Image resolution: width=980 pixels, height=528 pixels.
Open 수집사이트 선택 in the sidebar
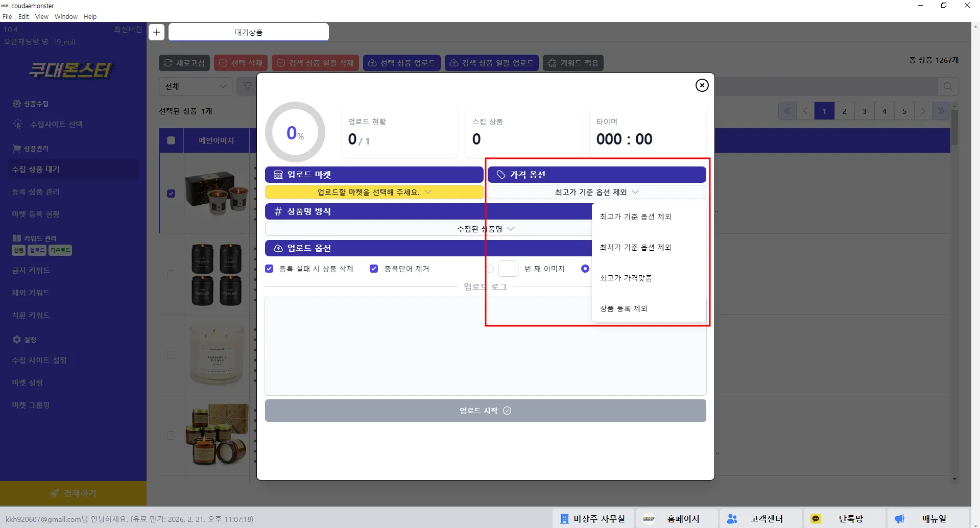[56, 124]
